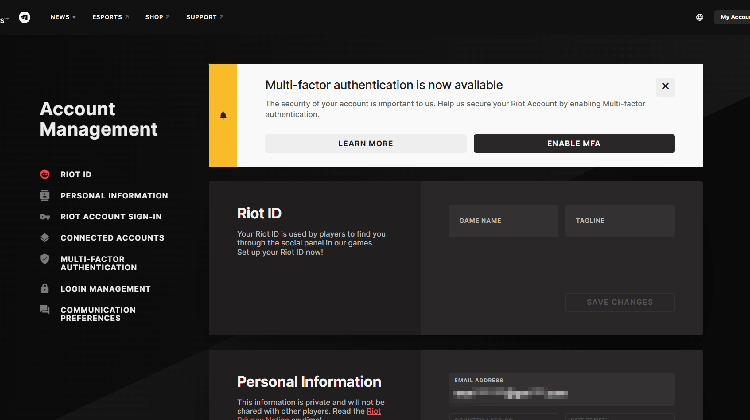Click the red Riot ID sidebar icon
The width and height of the screenshot is (750, 420).
click(44, 175)
